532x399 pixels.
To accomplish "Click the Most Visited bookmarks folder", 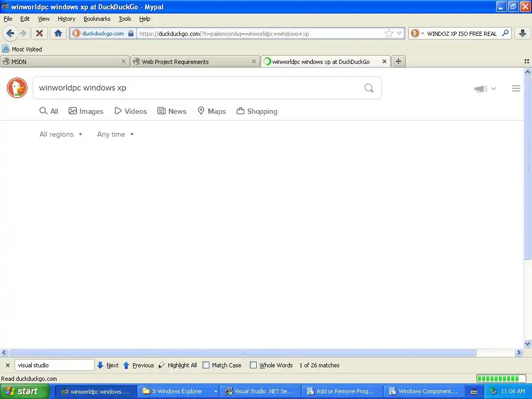I will pyautogui.click(x=22, y=49).
